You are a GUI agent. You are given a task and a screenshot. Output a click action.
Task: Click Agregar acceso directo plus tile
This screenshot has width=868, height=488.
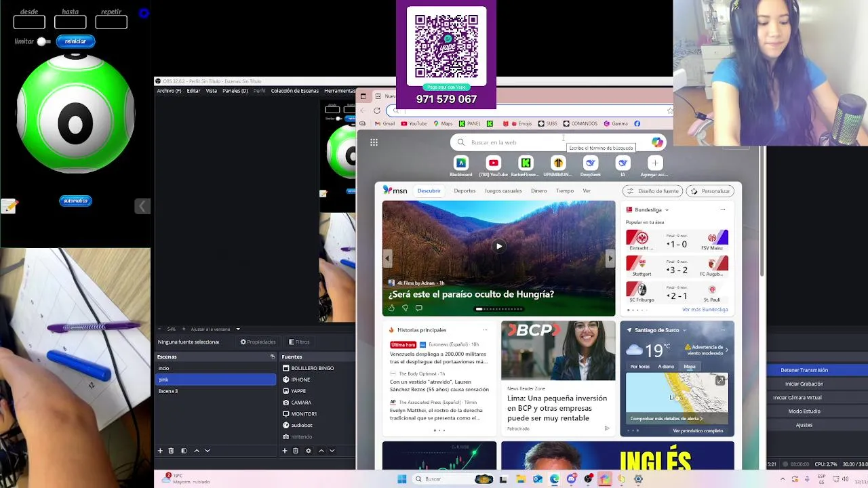tap(655, 166)
